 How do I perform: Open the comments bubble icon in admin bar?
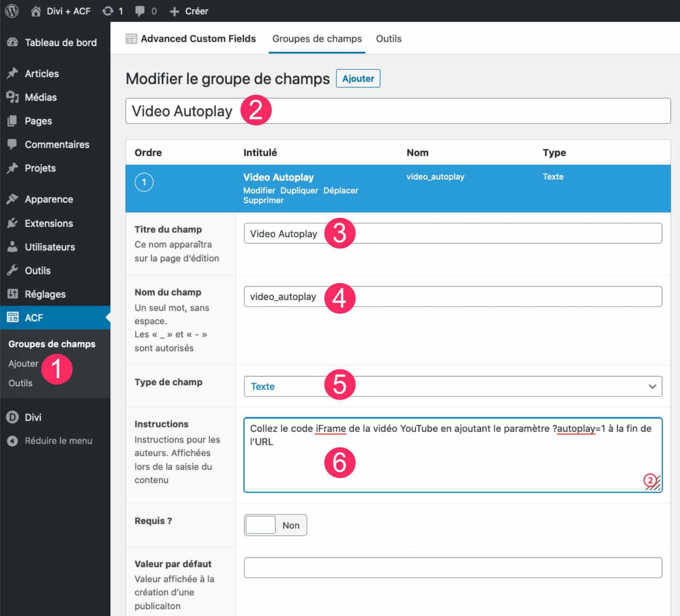click(x=140, y=11)
